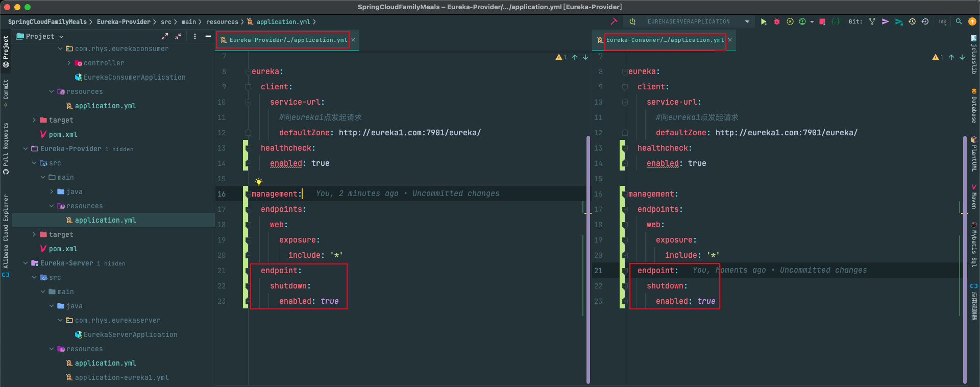
Task: Open dropdown arrow next to profiler icon
Action: pos(812,22)
